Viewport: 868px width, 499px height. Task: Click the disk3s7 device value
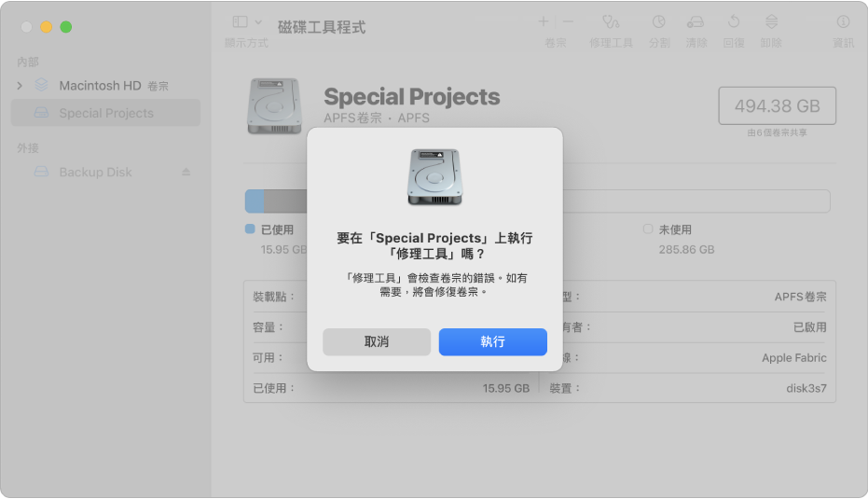click(806, 388)
